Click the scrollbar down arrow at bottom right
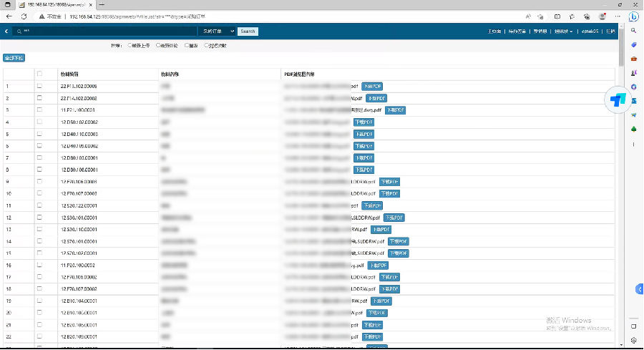Image resolution: width=644 pixels, height=350 pixels. click(x=621, y=345)
